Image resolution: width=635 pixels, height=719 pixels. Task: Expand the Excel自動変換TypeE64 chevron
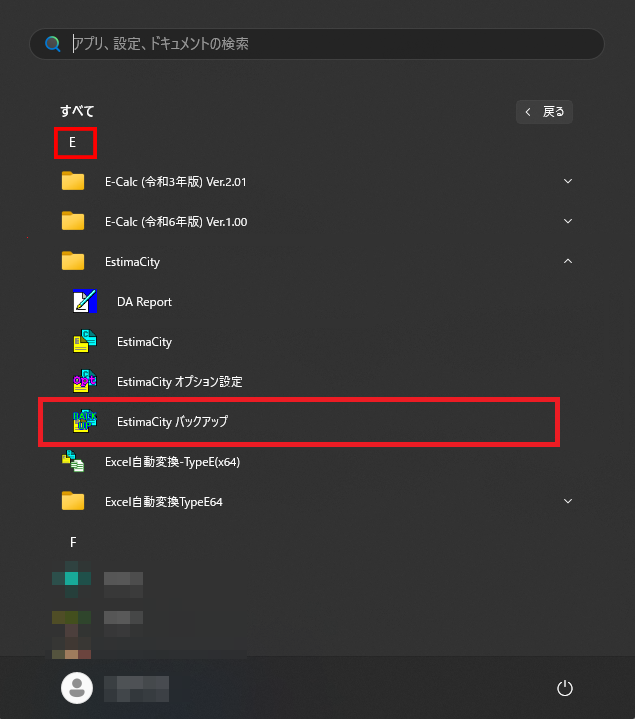[568, 501]
